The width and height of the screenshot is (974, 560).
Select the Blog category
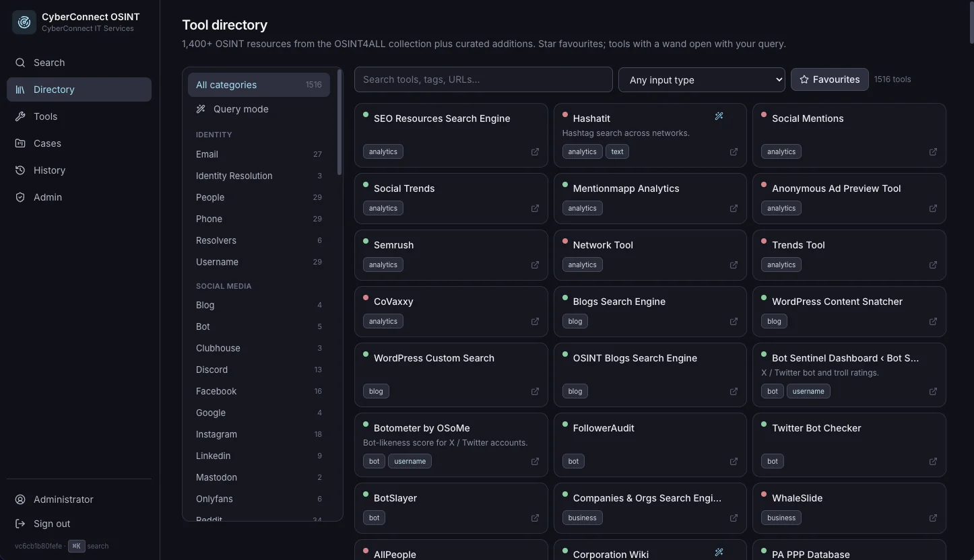click(259, 305)
